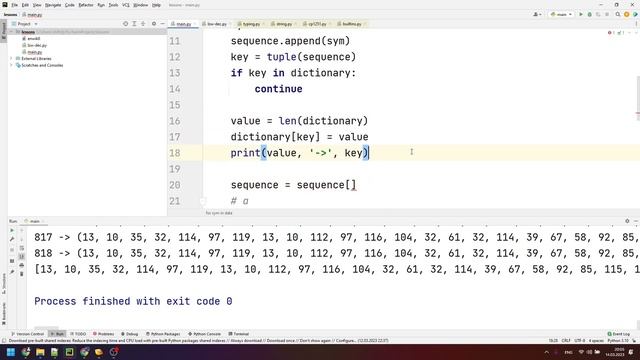Screen dimensions: 640x360
Task: Open the Tools menu
Action: tap(113, 5)
